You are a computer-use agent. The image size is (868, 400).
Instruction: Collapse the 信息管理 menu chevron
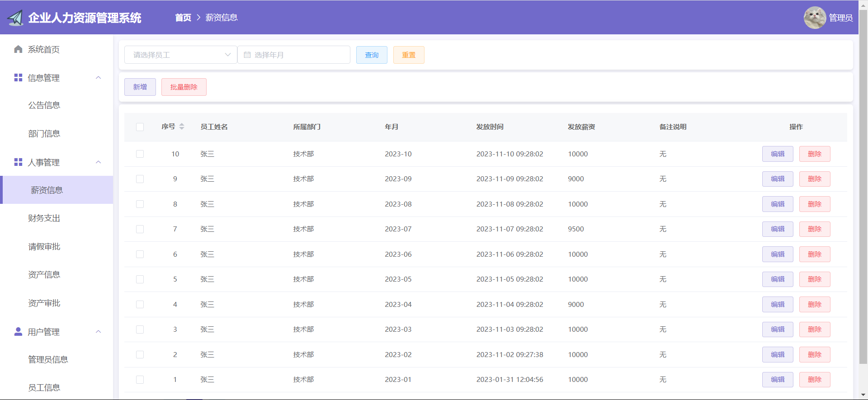pos(99,78)
